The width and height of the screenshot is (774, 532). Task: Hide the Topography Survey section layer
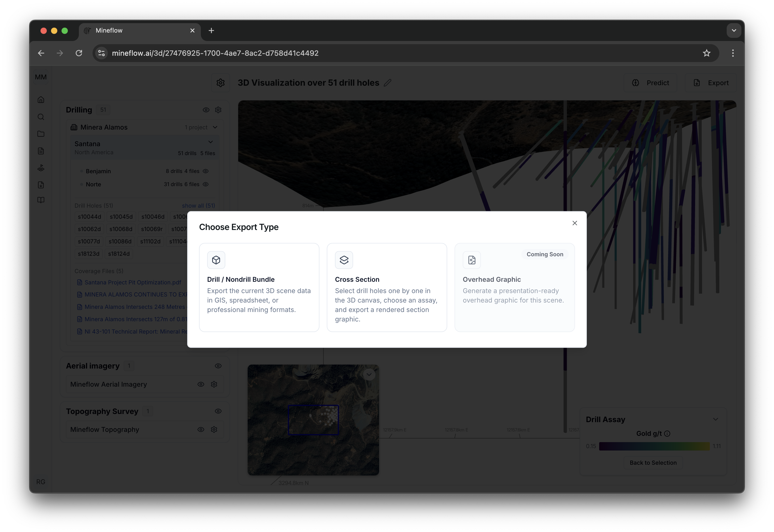click(x=218, y=411)
